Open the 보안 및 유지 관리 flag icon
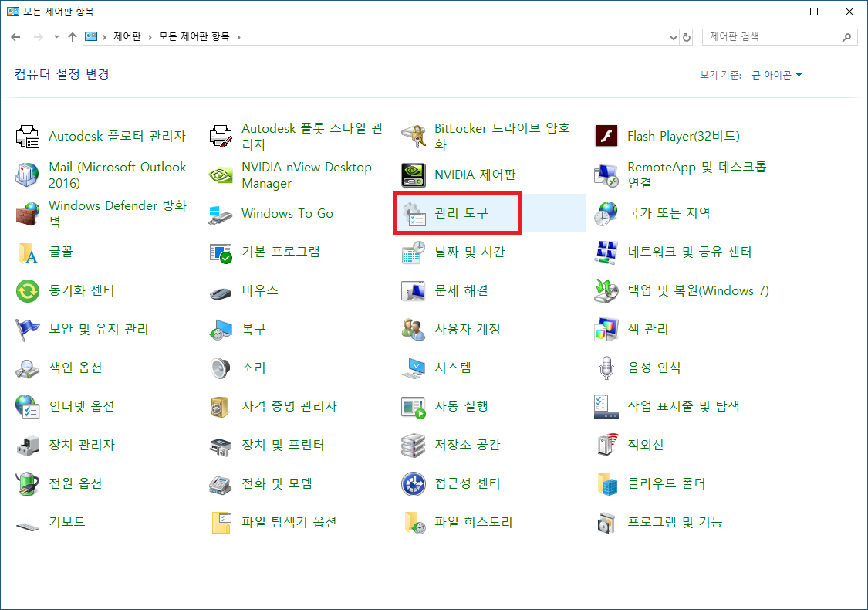868x610 pixels. coord(27,329)
